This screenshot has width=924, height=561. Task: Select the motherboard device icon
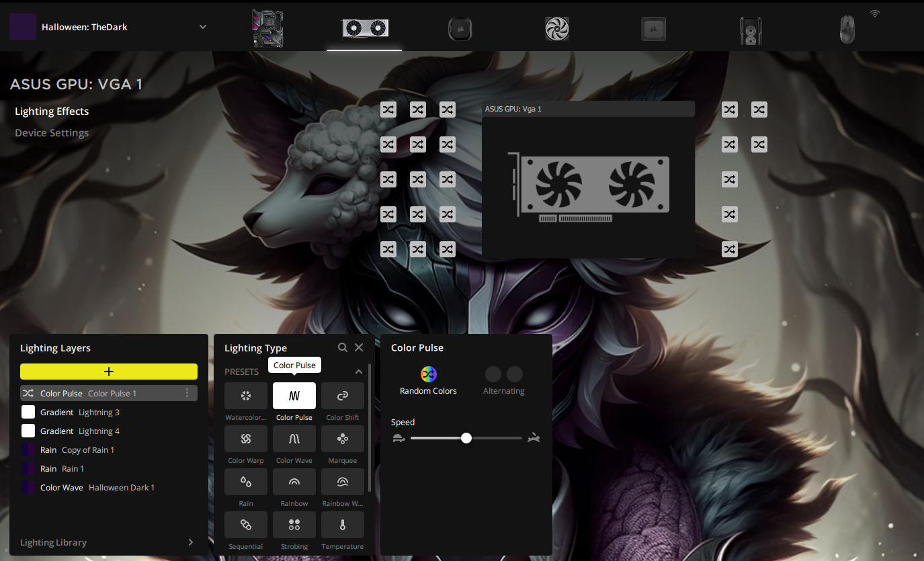[x=267, y=28]
